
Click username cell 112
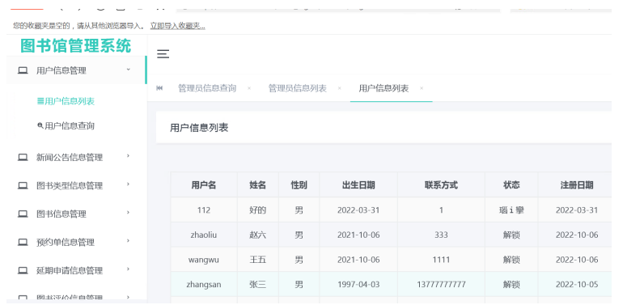point(204,210)
